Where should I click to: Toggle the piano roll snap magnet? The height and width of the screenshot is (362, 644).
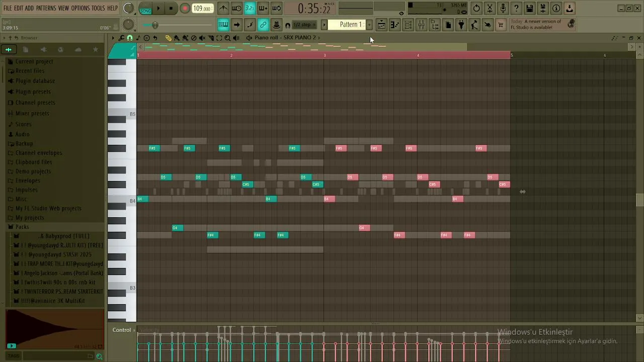coord(129,38)
